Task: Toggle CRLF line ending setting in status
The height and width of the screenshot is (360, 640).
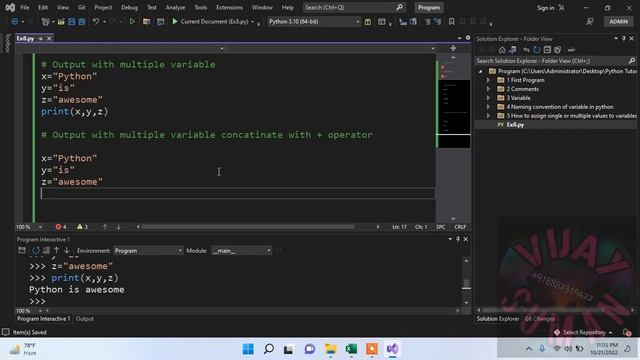Action: click(460, 227)
